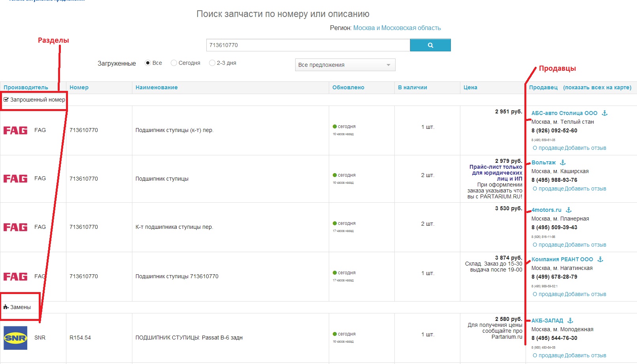
Task: Click Добавить отзыв for Вольтаж
Action: point(585,189)
